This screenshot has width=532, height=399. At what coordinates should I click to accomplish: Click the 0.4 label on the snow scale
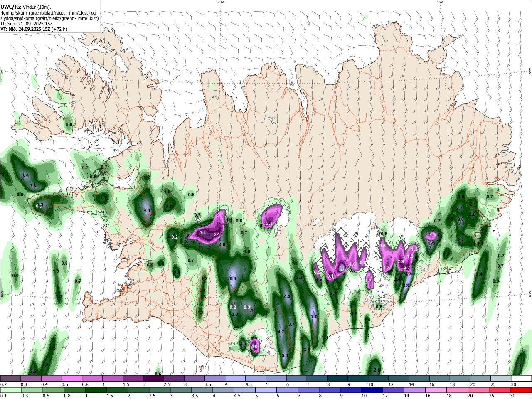click(44, 384)
